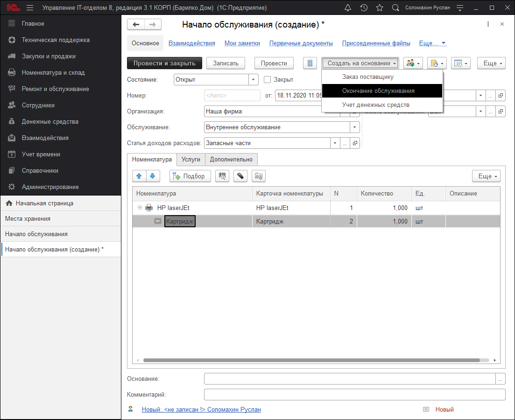Tick the Закрыт checkbox

point(268,80)
